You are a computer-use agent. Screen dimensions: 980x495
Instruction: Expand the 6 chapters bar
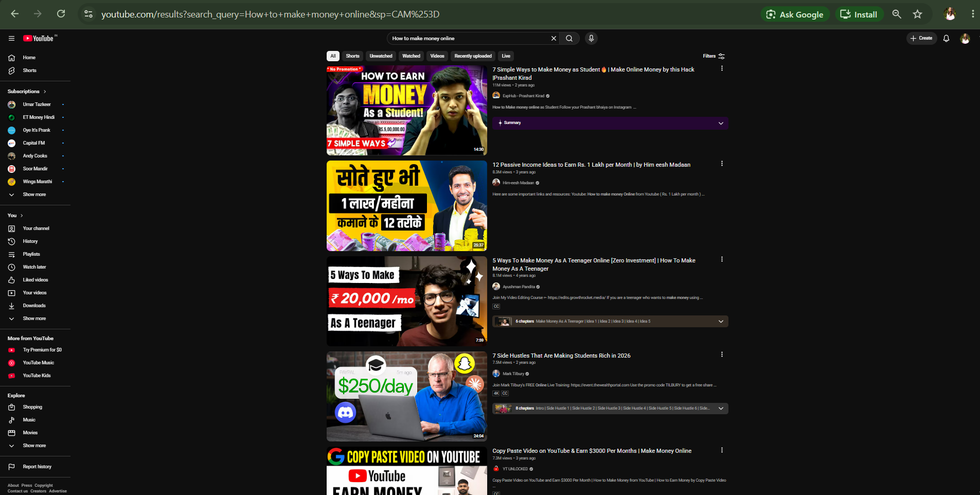click(x=610, y=322)
